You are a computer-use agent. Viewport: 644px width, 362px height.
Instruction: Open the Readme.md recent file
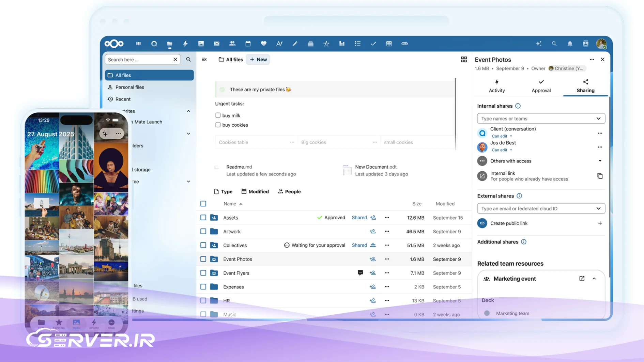coord(256,170)
